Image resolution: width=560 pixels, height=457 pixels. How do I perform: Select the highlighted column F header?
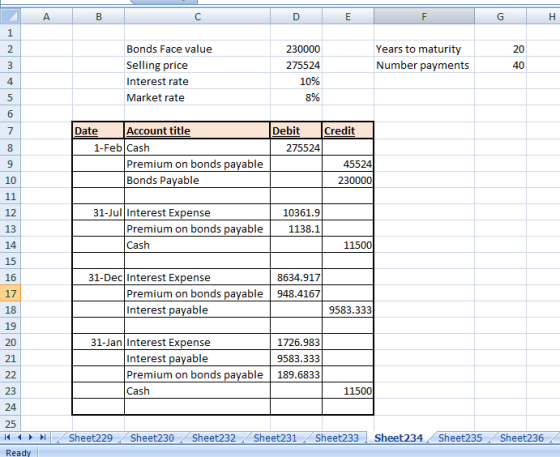coord(424,16)
